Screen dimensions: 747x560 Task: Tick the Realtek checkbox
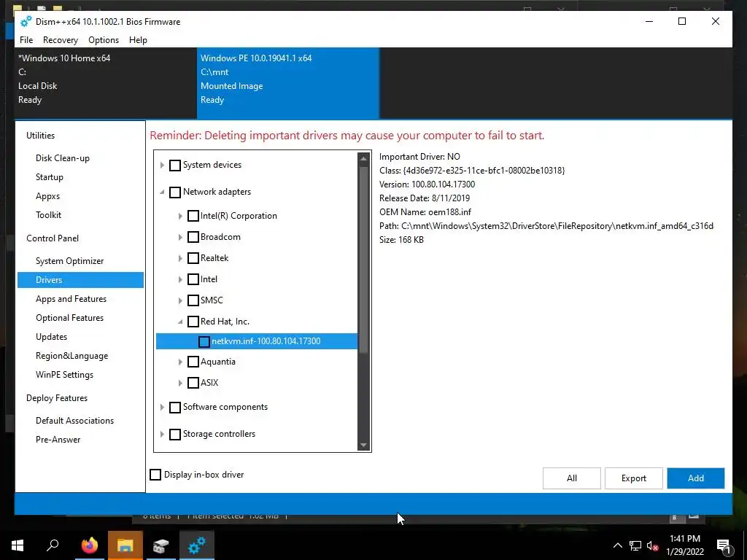[193, 259]
